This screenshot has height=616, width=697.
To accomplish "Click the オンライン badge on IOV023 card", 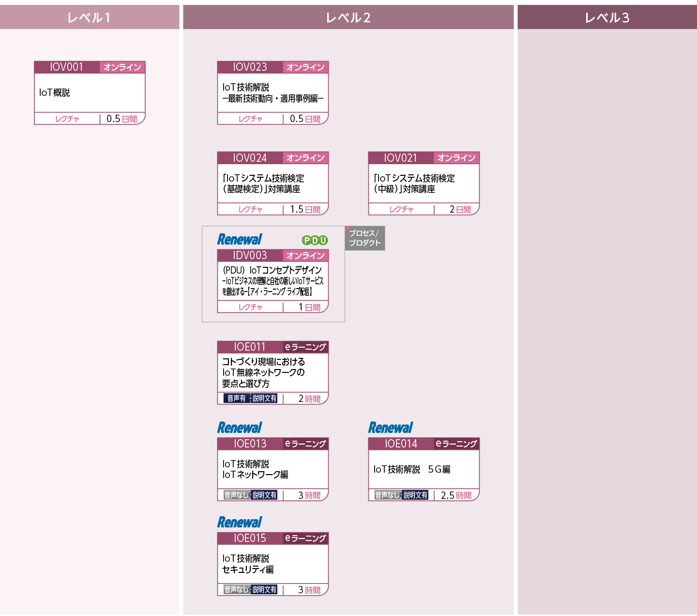I will coord(305,67).
